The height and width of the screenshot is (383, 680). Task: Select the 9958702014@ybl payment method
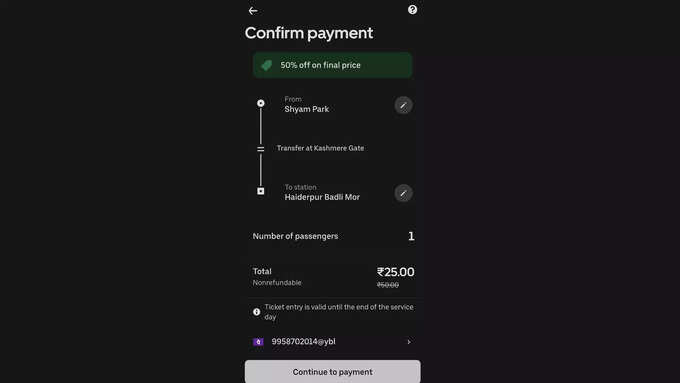(x=332, y=342)
